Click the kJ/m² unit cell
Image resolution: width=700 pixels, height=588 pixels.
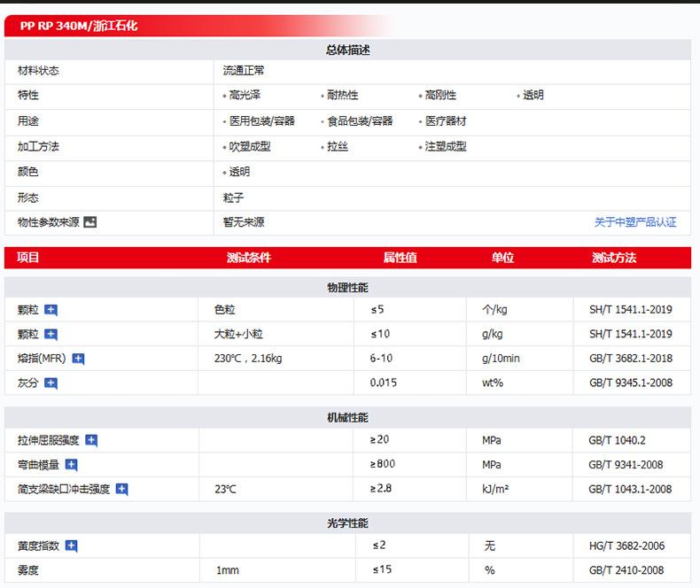(495, 489)
